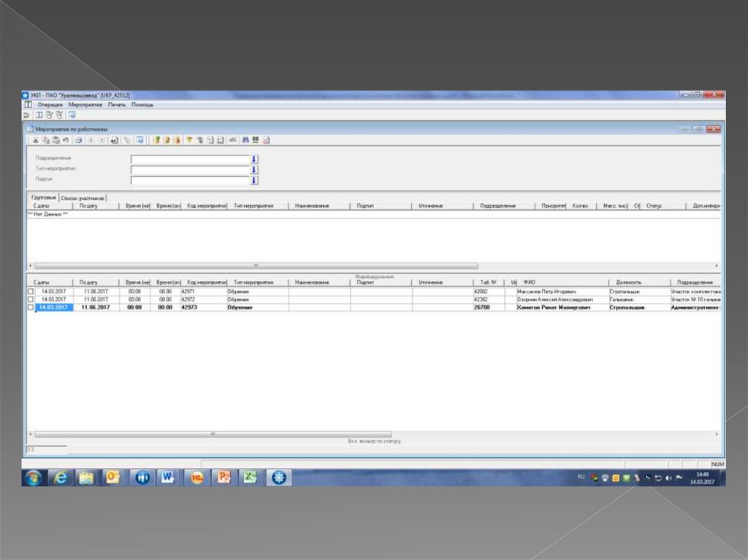Click the undo arrow icon in toolbar
This screenshot has width=748, height=560.
click(66, 140)
